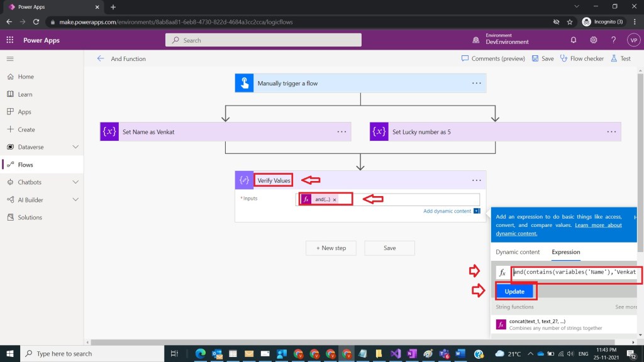Click the expression formula input field
Image resolution: width=644 pixels, height=362 pixels.
(574, 272)
